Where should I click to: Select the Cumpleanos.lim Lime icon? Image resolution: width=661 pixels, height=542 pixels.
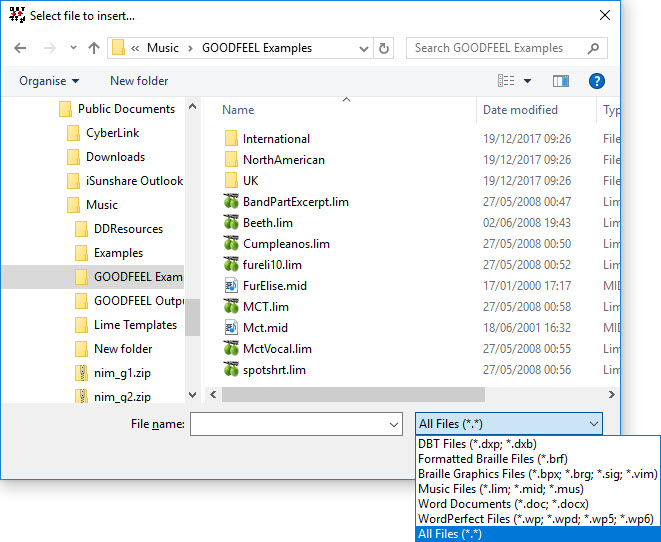pos(231,244)
